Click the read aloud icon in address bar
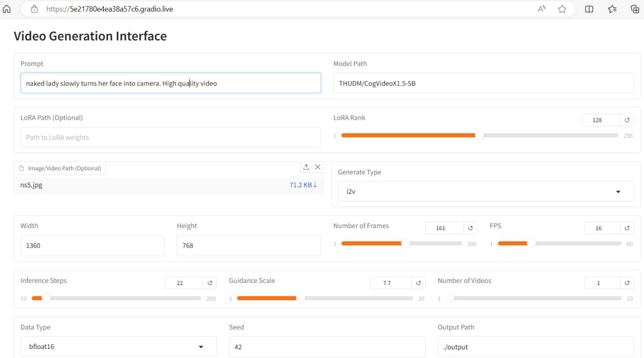The image size is (644, 358). pos(542,9)
